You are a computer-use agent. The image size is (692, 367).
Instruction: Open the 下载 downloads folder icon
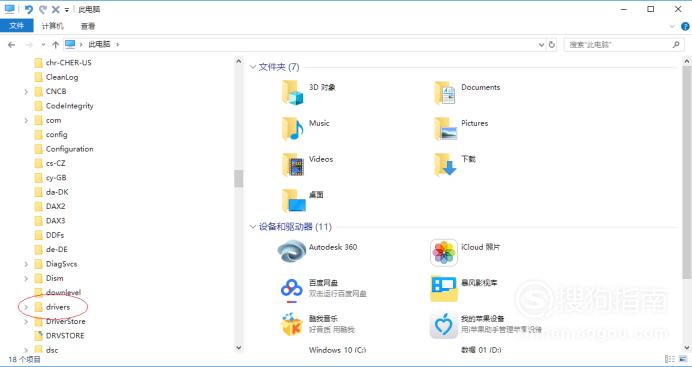point(444,164)
